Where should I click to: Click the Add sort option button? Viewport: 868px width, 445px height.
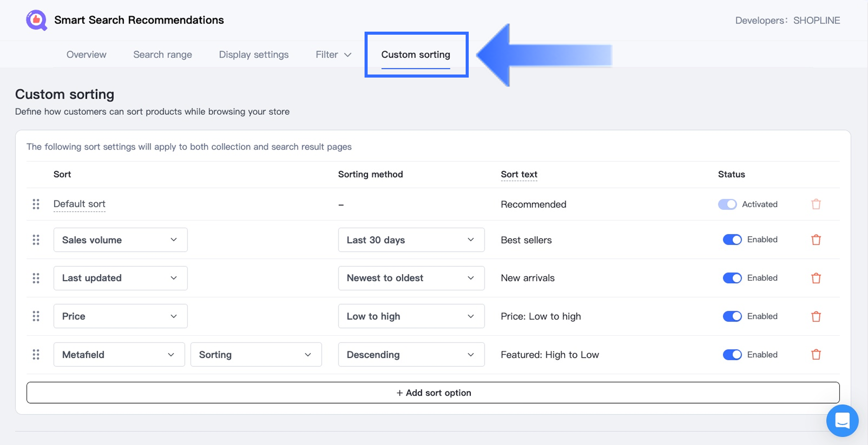tap(433, 392)
